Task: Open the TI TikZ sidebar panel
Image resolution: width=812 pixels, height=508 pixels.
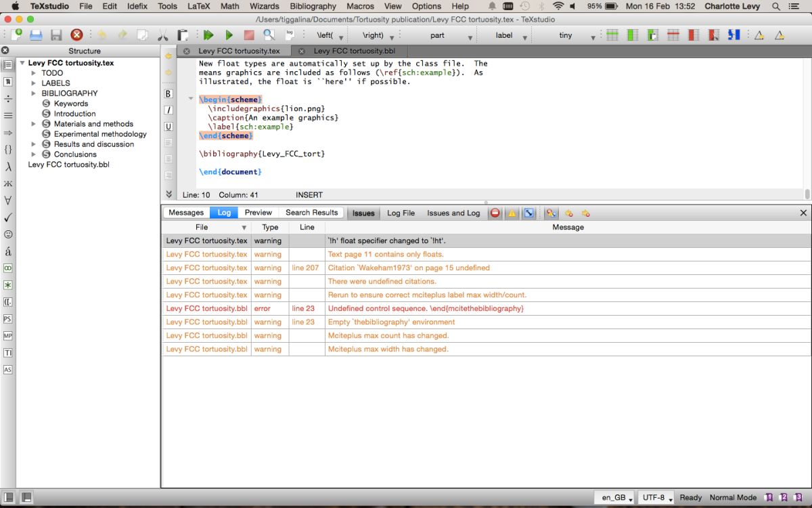Action: [x=8, y=353]
